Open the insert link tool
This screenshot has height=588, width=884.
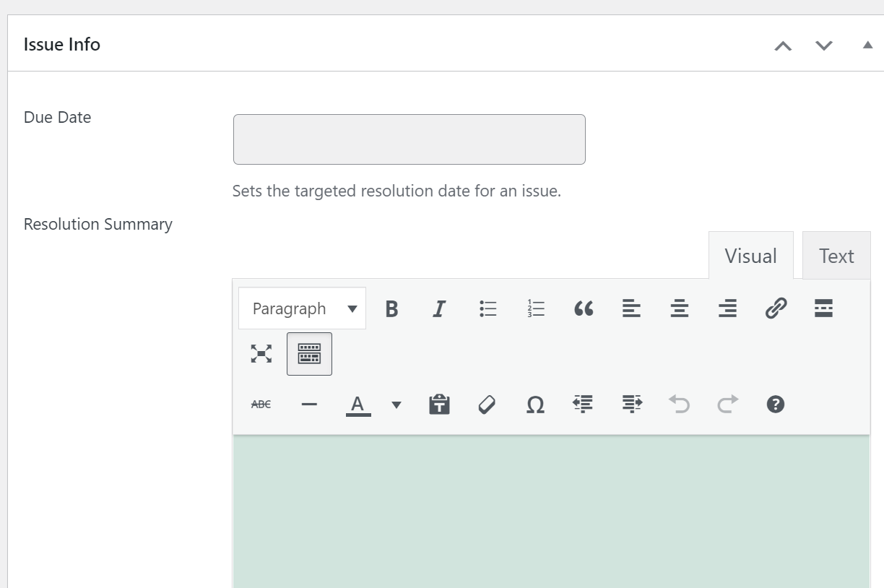pyautogui.click(x=776, y=309)
